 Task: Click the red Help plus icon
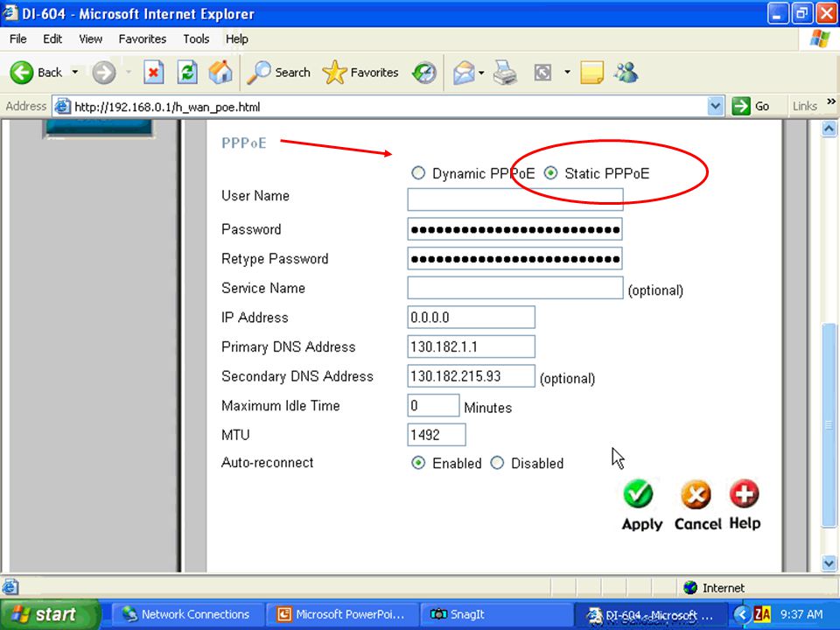pos(744,493)
